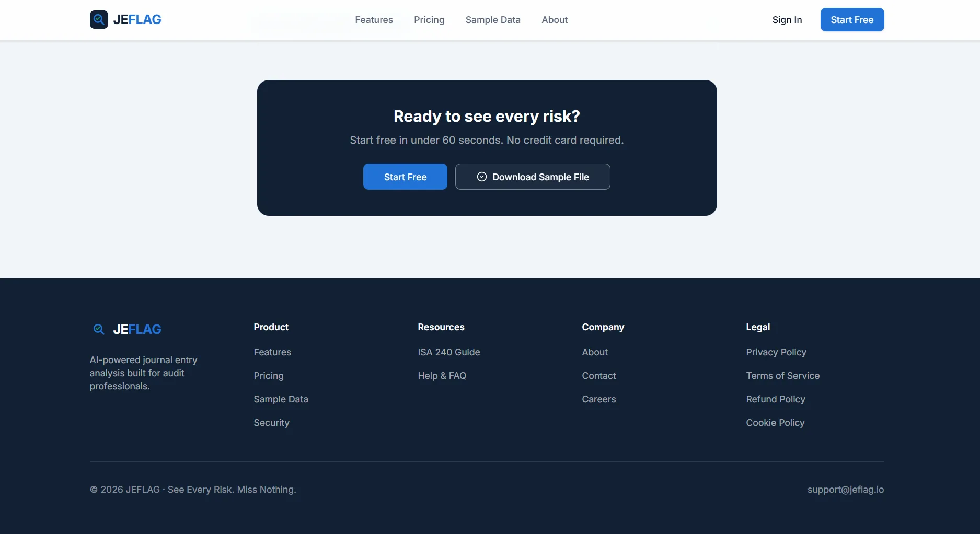Click the Download Sample File button
The width and height of the screenshot is (980, 534).
coord(533,177)
